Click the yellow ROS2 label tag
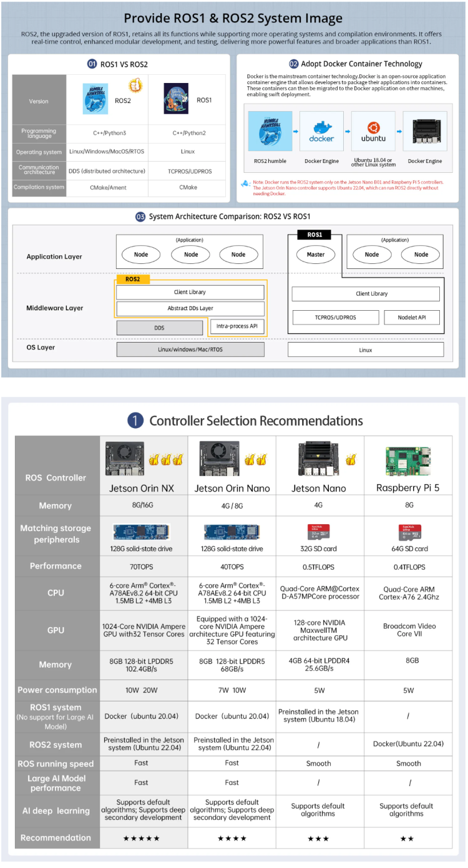468x868 pixels. (x=133, y=280)
